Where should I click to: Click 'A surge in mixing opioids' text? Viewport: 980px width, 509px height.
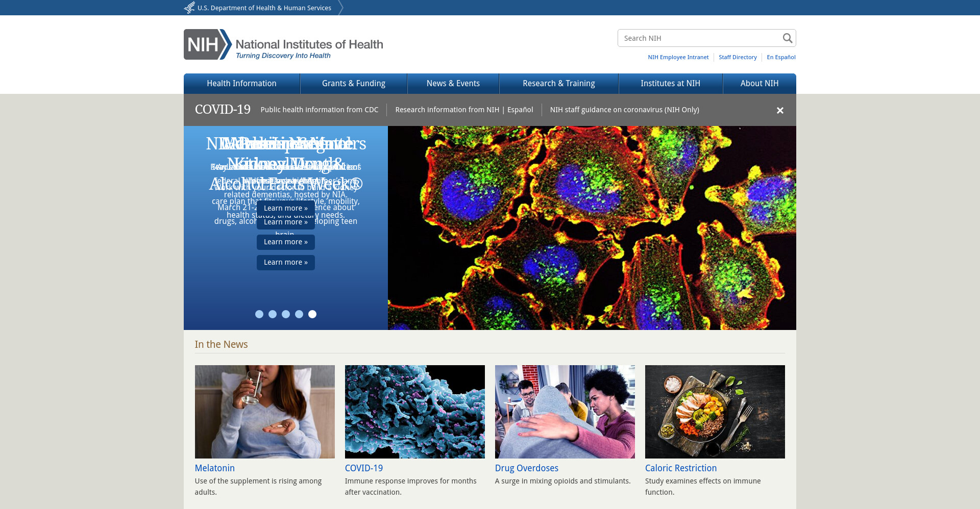(563, 481)
